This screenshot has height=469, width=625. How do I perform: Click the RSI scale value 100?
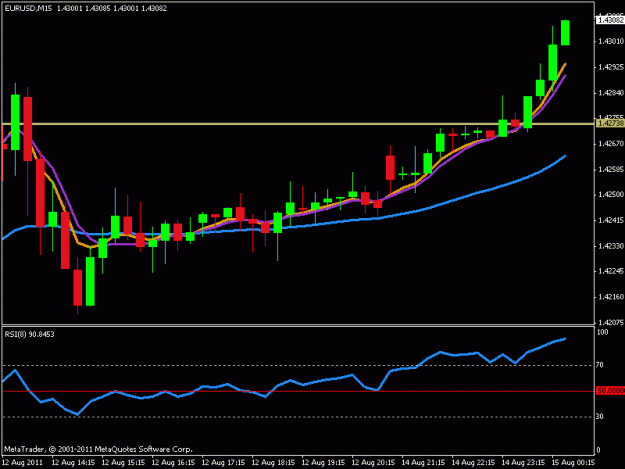[x=603, y=332]
